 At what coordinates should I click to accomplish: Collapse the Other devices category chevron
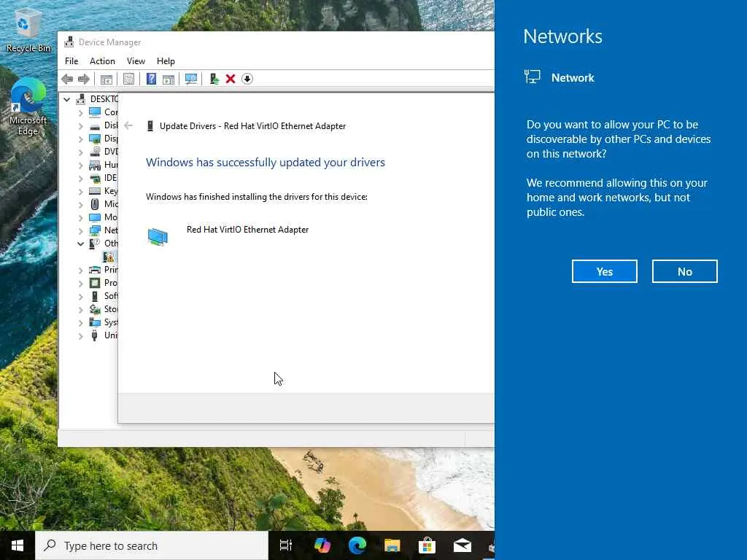(80, 244)
